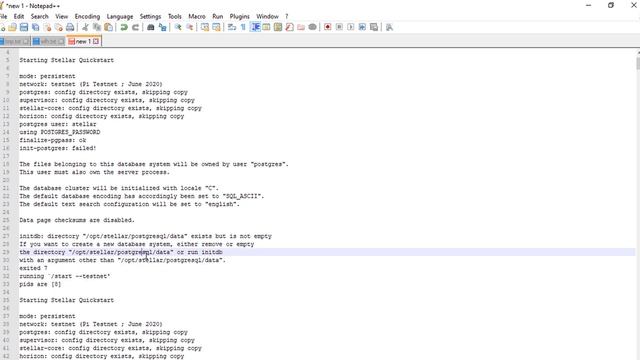The image size is (640, 360).
Task: Toggle Show All Characters pilcrow icon
Action: click(243, 27)
